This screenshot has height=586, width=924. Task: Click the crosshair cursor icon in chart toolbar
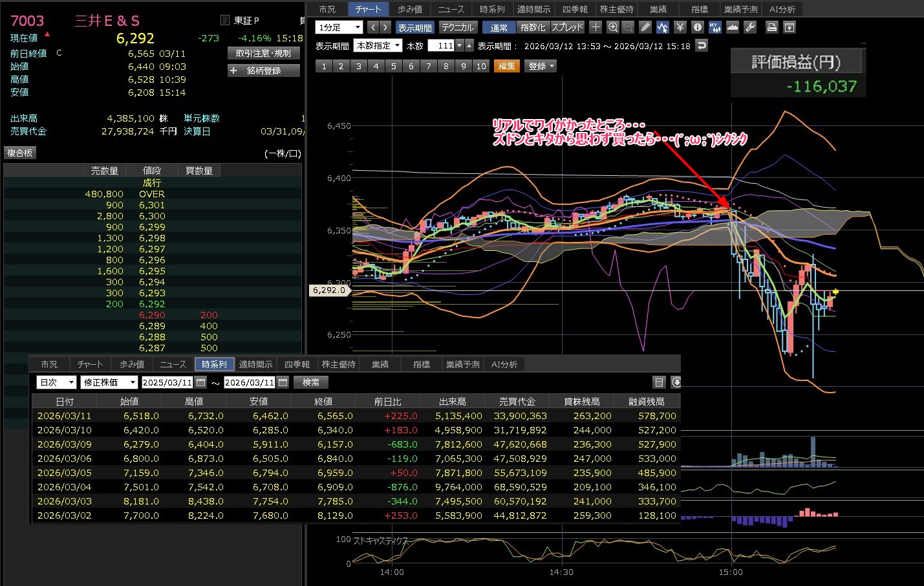point(596,27)
